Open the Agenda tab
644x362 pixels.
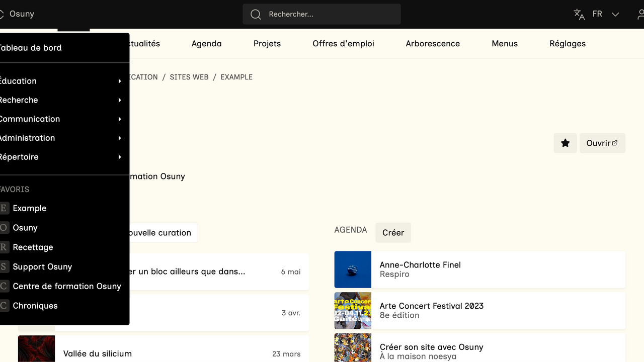pyautogui.click(x=206, y=44)
